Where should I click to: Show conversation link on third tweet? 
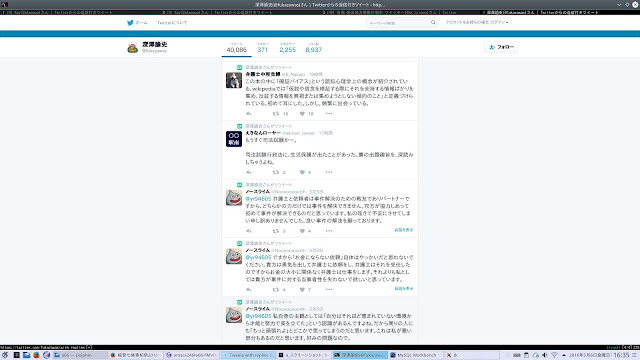[404, 230]
